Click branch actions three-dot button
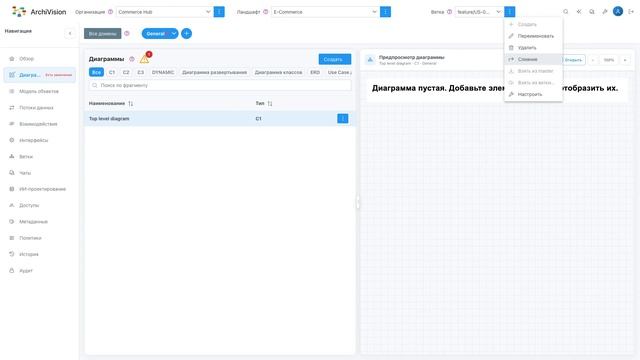The height and width of the screenshot is (360, 640). tap(509, 12)
